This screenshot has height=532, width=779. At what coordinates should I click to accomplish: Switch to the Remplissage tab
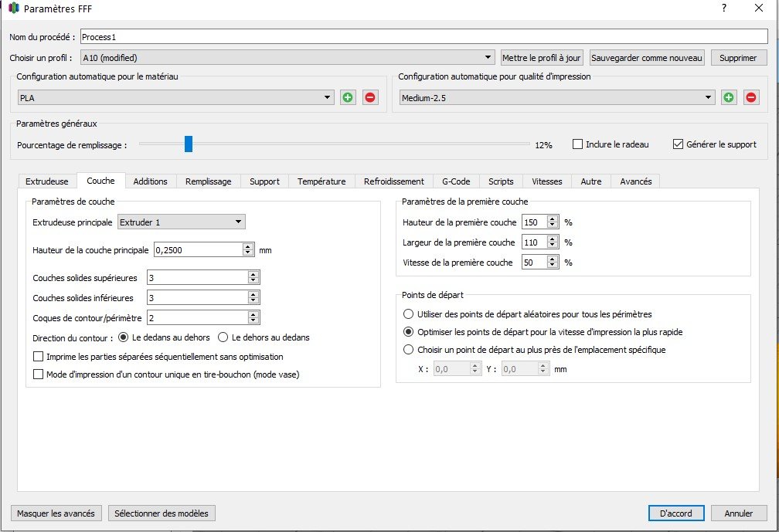(x=208, y=181)
